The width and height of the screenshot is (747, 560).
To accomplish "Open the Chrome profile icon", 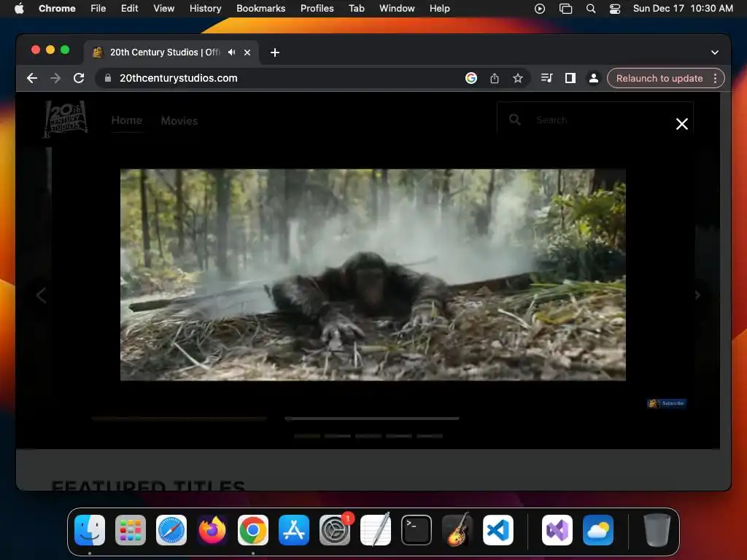I will [594, 78].
